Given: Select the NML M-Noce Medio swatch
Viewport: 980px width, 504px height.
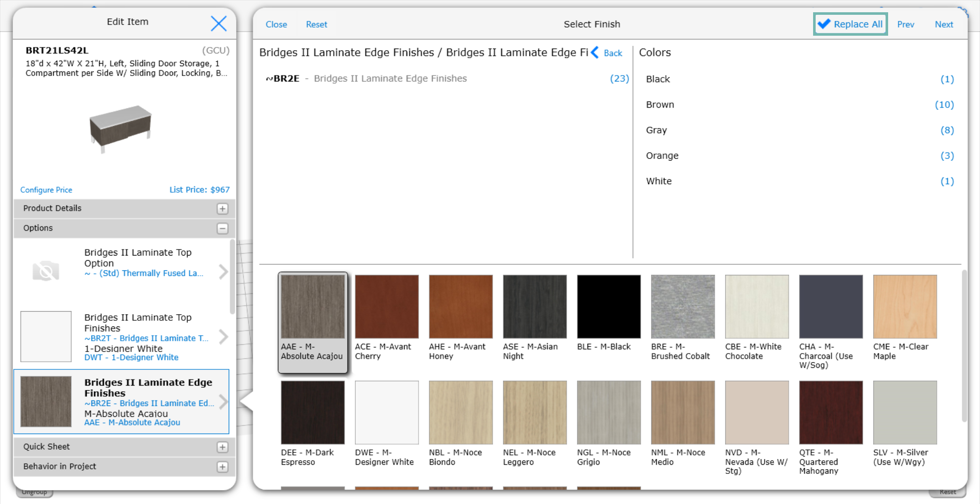Looking at the screenshot, I should (683, 413).
